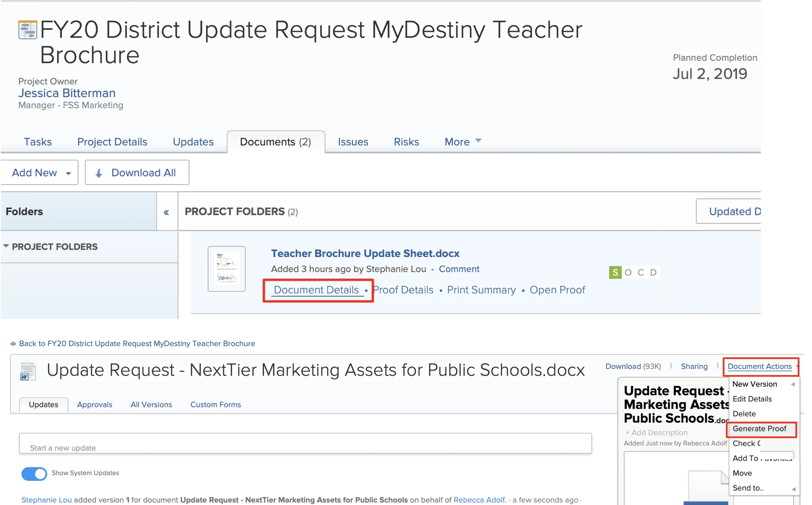Expand the More tab dropdown
This screenshot has height=505, width=812.
(463, 142)
